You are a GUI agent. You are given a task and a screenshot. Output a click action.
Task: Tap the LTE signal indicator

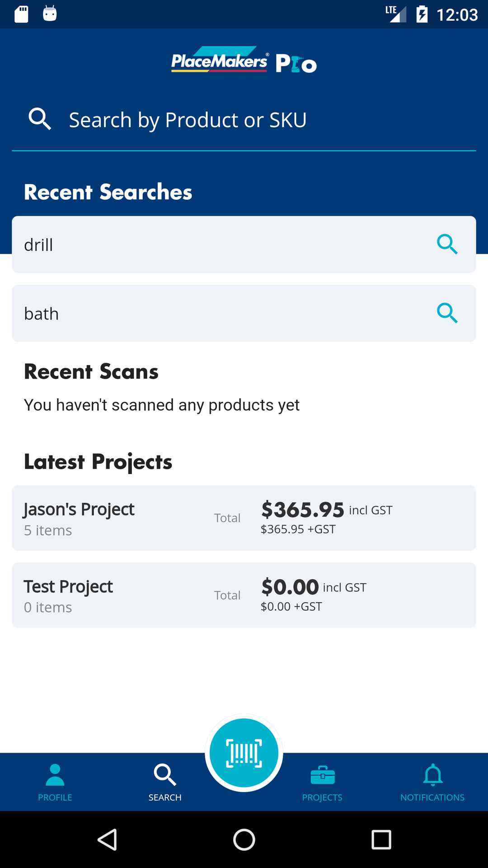click(x=396, y=14)
